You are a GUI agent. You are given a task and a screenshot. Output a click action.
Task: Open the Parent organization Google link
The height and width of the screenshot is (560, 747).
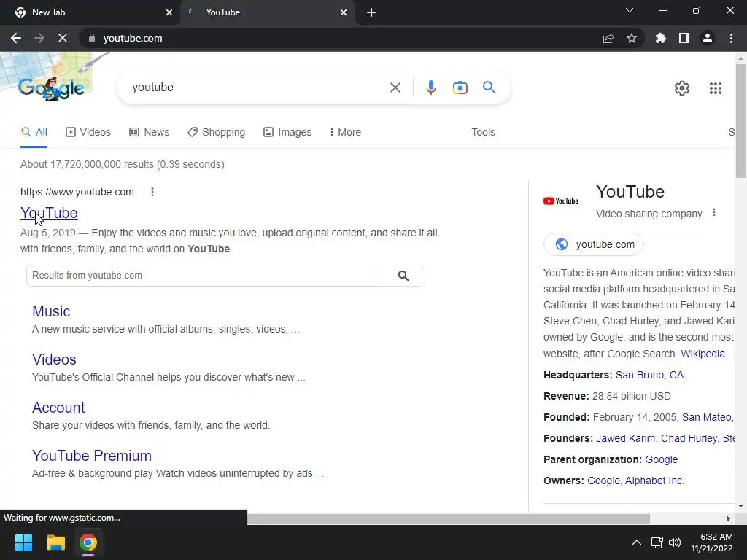(661, 459)
